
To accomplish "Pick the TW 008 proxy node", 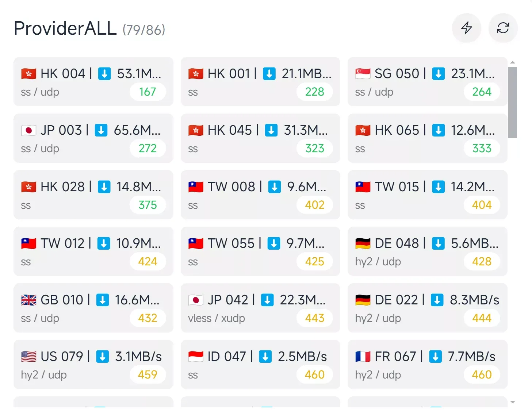I will 260,195.
